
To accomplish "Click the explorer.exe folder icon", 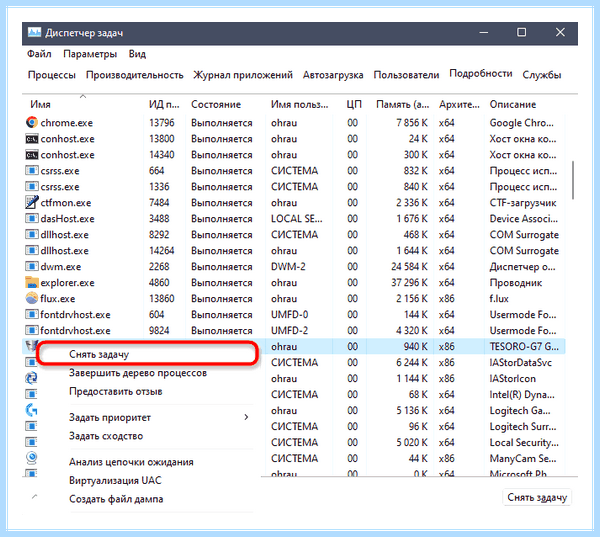I will 32,282.
